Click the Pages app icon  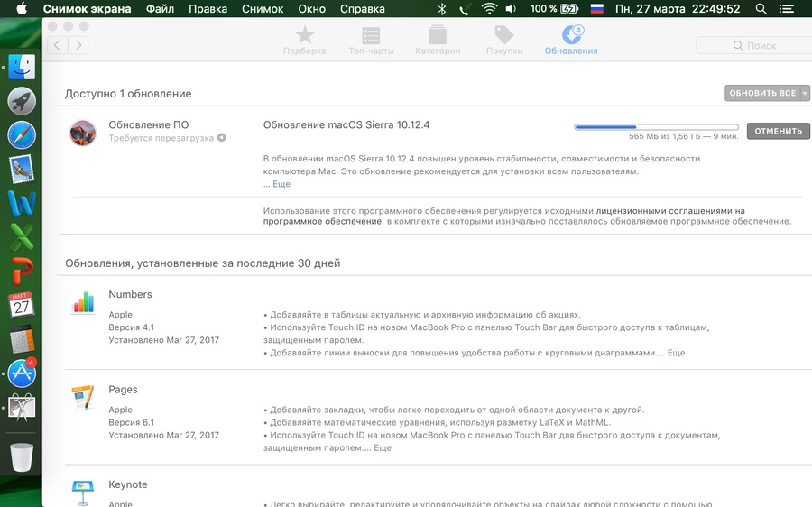pos(83,397)
